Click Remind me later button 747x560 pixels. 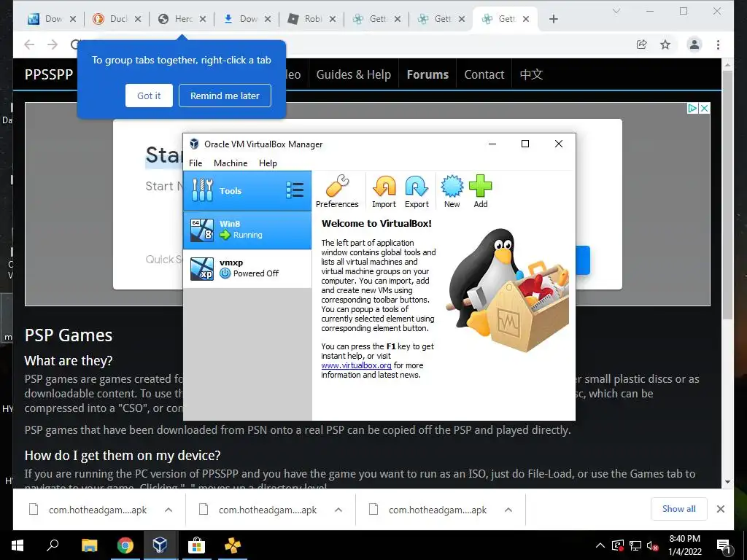click(225, 96)
